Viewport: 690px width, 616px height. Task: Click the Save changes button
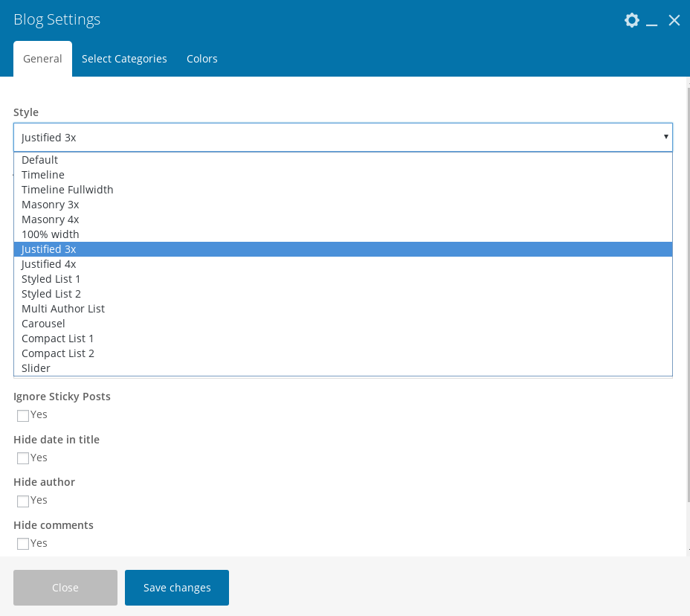coord(177,588)
